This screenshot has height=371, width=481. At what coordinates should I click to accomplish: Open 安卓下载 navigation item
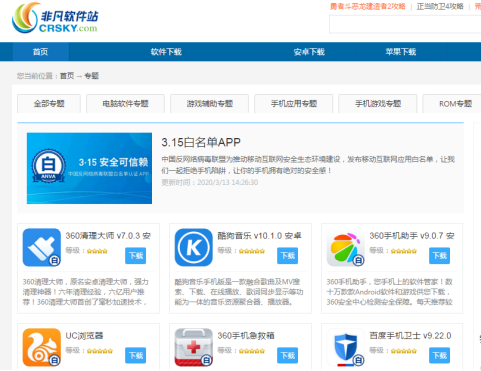point(309,52)
